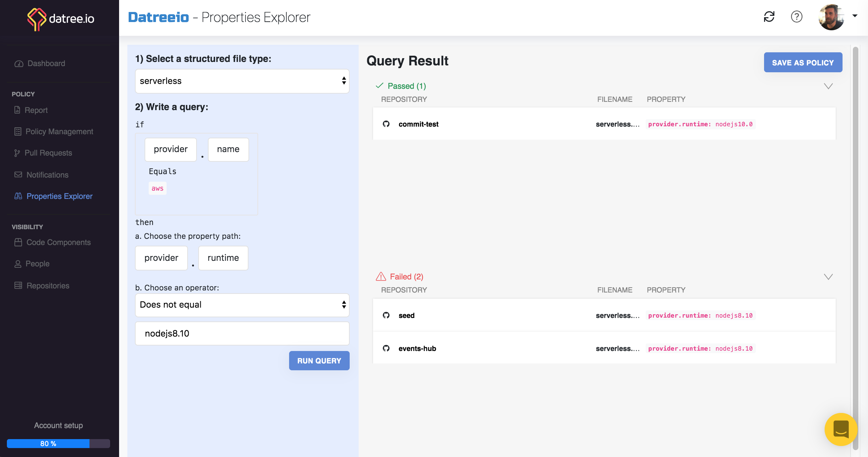Open the 'Does not equal' operator dropdown

242,305
